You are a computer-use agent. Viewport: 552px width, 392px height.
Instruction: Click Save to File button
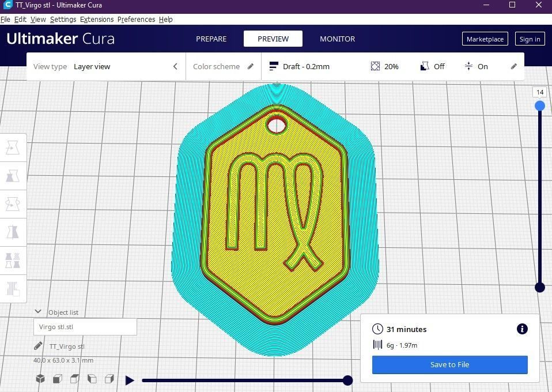tap(449, 364)
